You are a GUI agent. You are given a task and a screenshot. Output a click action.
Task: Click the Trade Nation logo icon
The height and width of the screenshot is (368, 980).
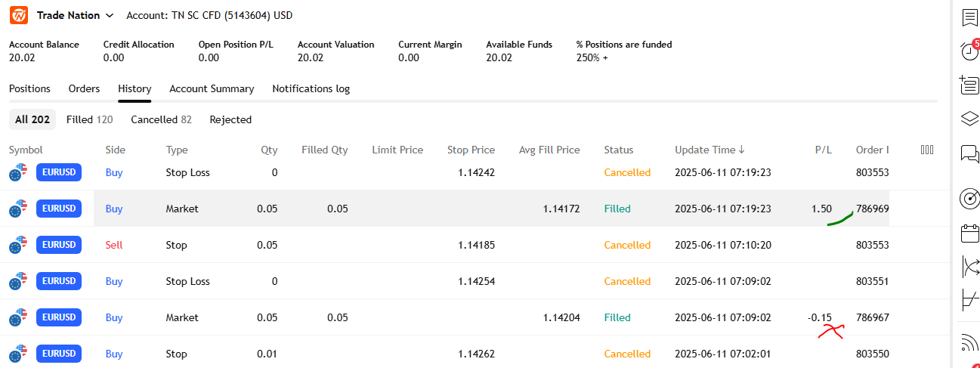(x=19, y=15)
